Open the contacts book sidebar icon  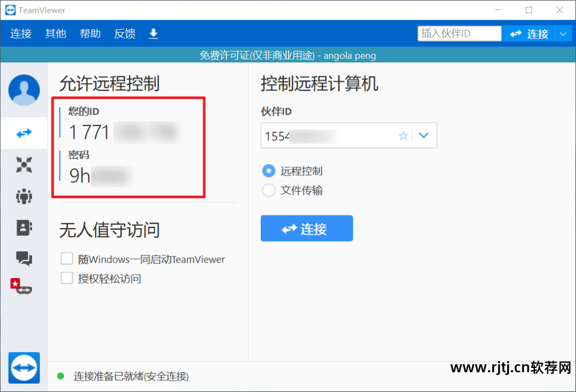coord(24,228)
